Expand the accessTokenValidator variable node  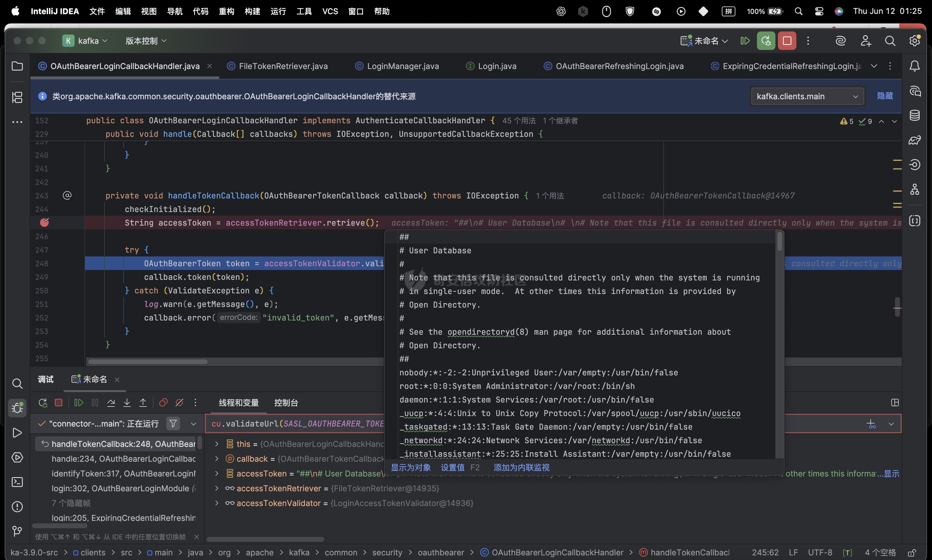coord(217,503)
